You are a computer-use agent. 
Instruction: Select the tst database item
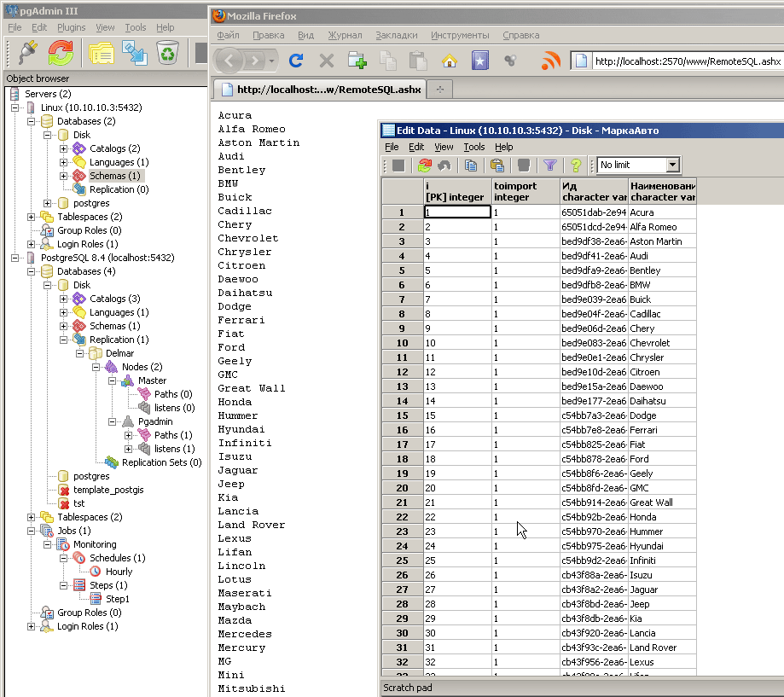coord(79,503)
